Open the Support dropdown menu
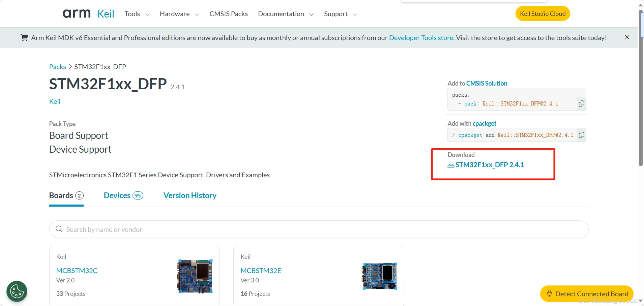644x306 pixels. pyautogui.click(x=341, y=14)
